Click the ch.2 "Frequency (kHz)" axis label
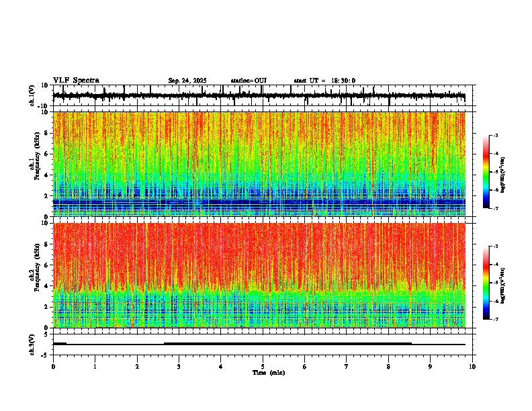 37,267
